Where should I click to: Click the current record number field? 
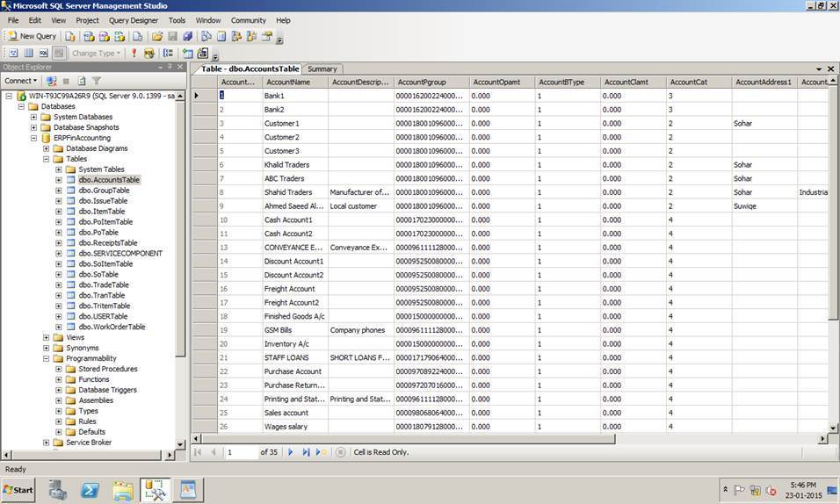coord(241,452)
